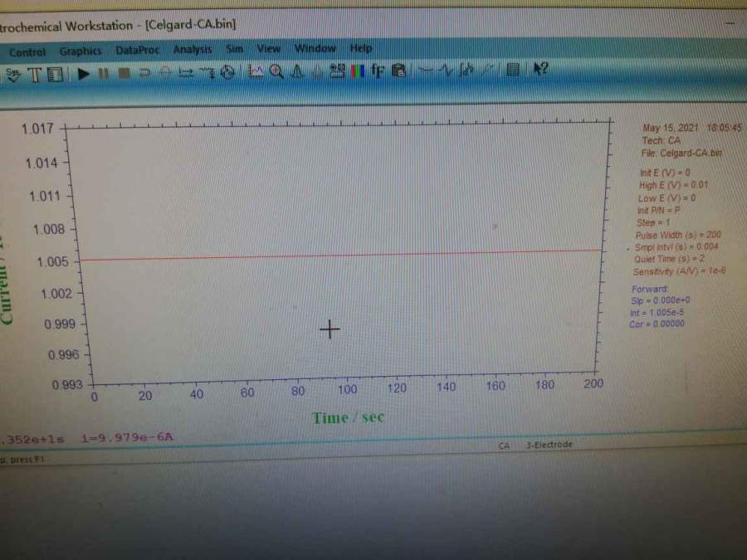The image size is (747, 560).
Task: Click the RGB Color settings icon
Action: pyautogui.click(x=359, y=72)
